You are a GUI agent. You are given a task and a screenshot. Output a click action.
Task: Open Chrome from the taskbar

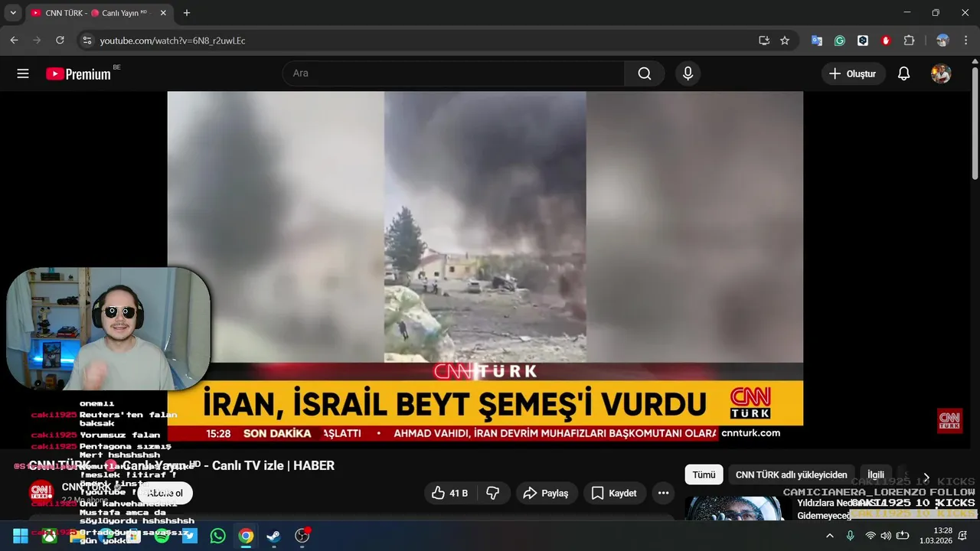point(246,536)
